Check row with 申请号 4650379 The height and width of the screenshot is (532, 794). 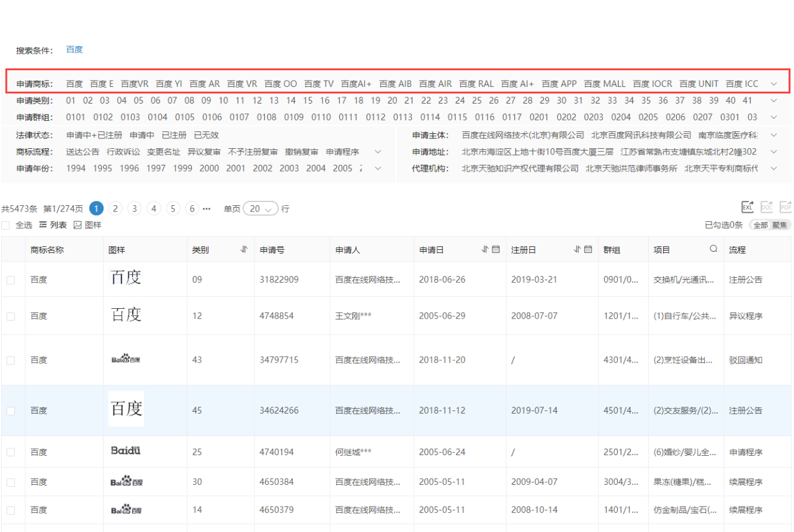click(11, 510)
